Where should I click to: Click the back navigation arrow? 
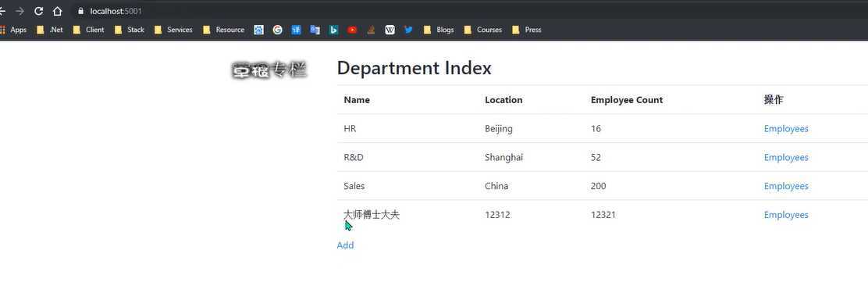2,11
